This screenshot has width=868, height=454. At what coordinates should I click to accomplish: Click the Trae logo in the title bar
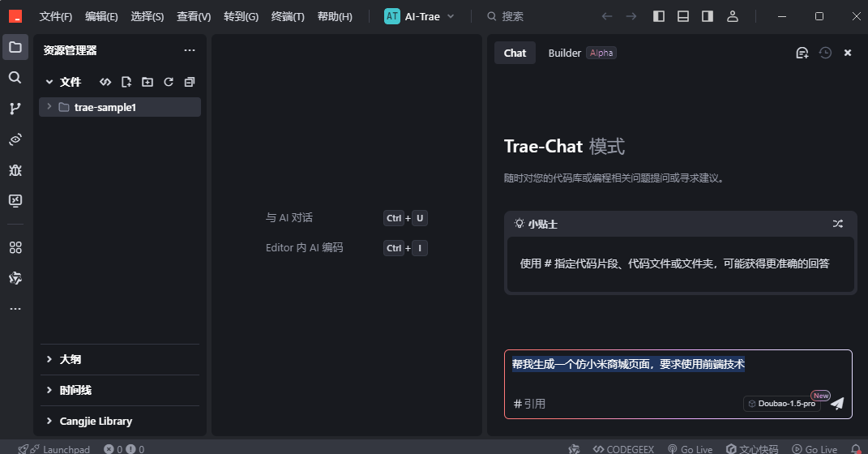[15, 16]
